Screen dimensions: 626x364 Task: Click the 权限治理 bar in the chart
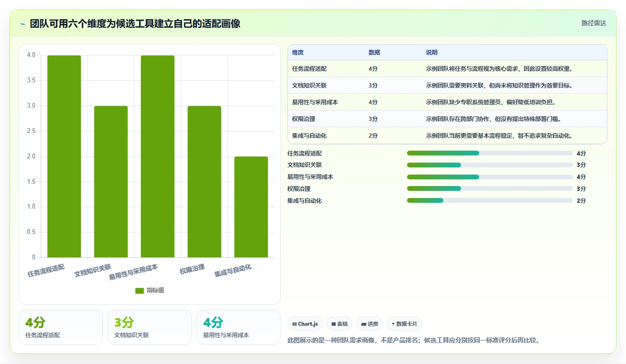[x=204, y=182]
